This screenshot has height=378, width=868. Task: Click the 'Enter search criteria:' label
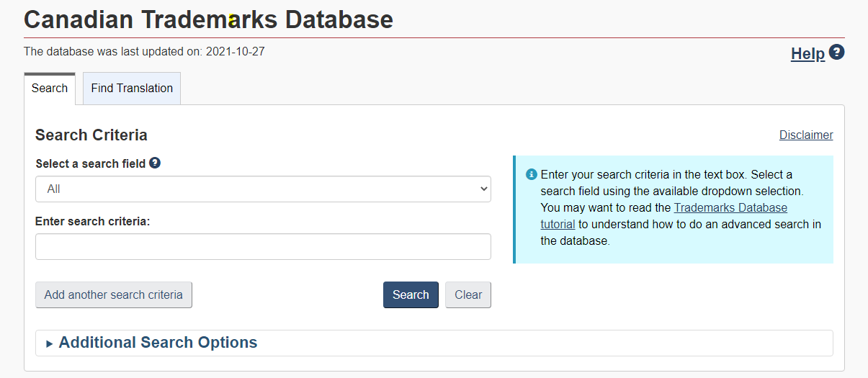(92, 222)
